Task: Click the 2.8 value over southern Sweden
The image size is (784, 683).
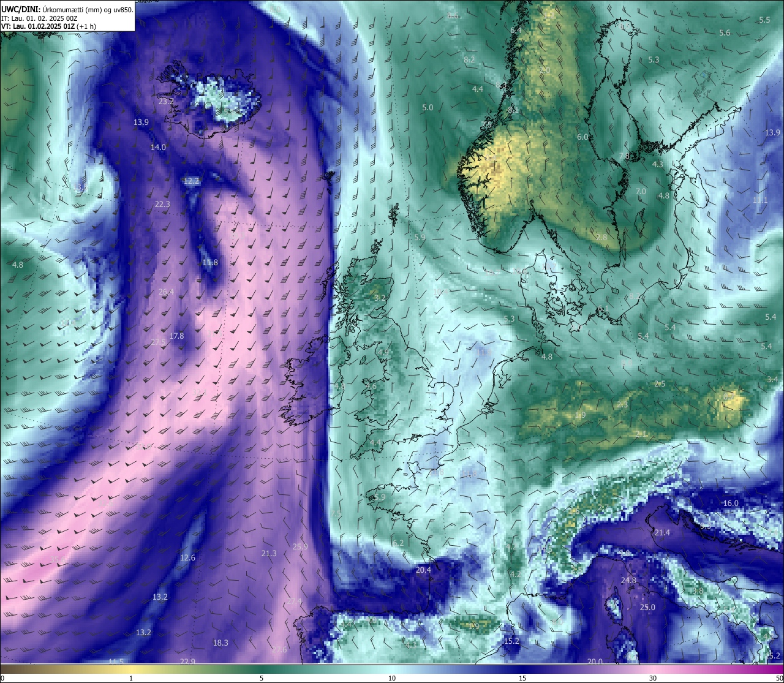Action: point(601,237)
